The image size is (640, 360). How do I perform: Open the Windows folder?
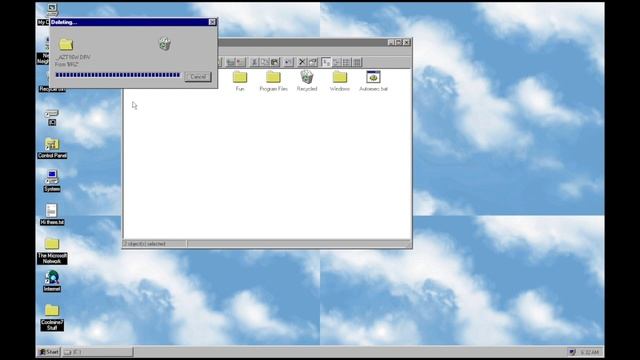[340, 80]
